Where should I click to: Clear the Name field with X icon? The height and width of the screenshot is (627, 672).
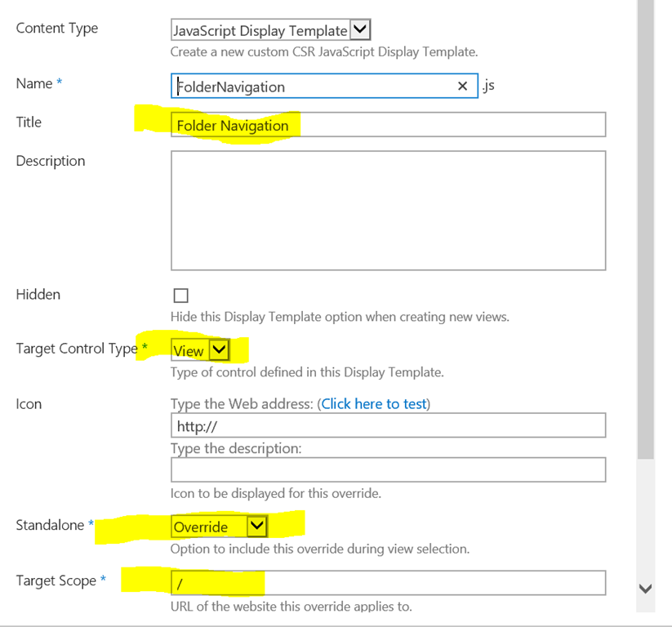[462, 86]
